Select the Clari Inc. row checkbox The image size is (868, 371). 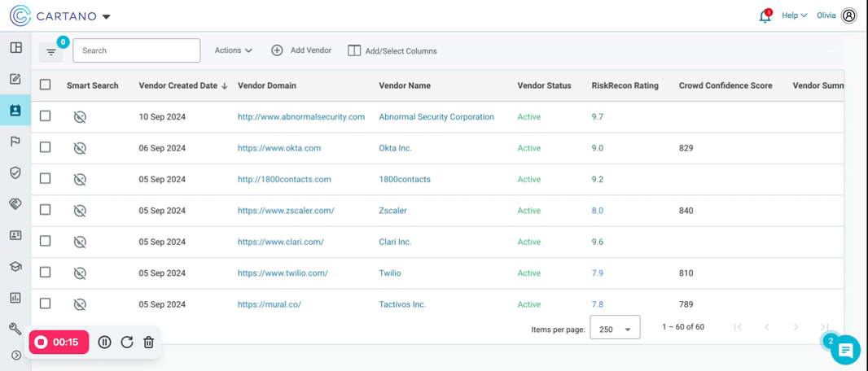pyautogui.click(x=46, y=241)
